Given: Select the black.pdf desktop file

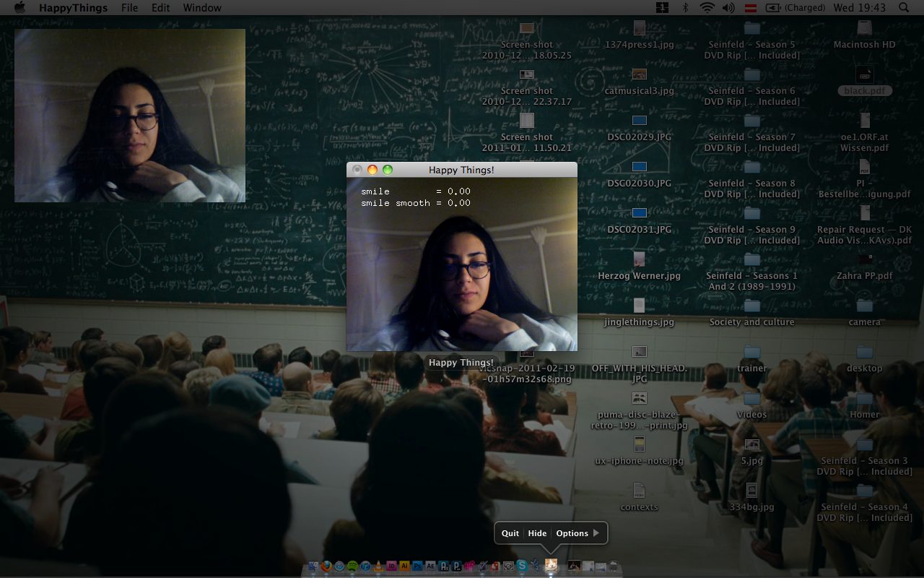Looking at the screenshot, I should click(864, 74).
